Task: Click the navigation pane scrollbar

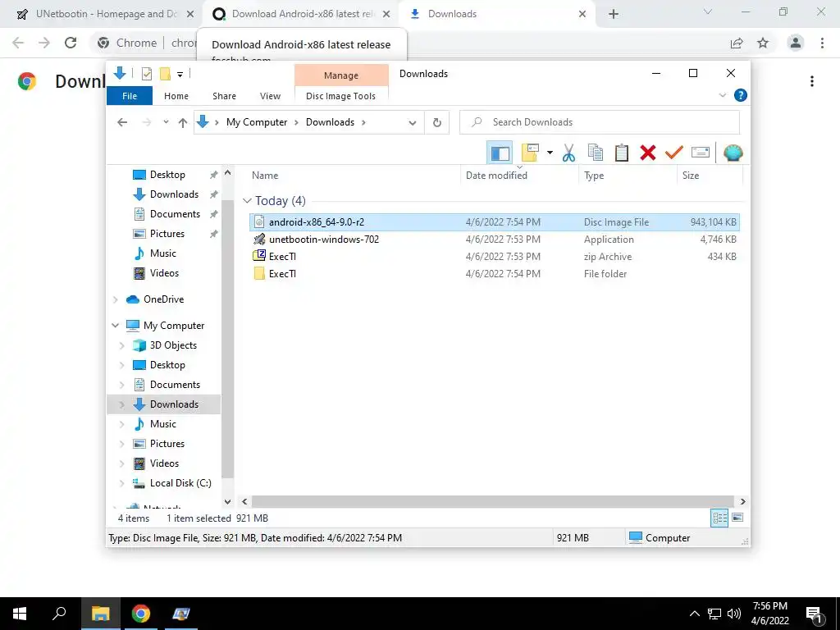Action: click(x=228, y=337)
